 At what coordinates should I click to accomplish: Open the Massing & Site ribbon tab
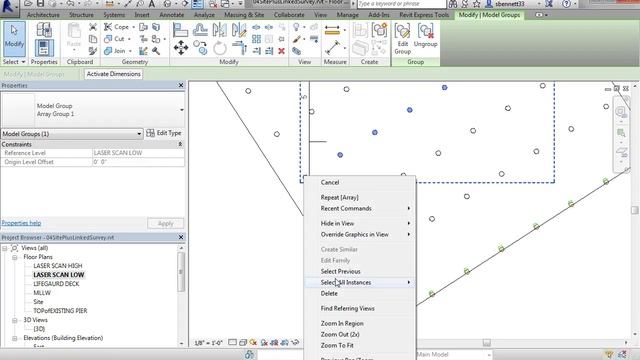pos(244,15)
